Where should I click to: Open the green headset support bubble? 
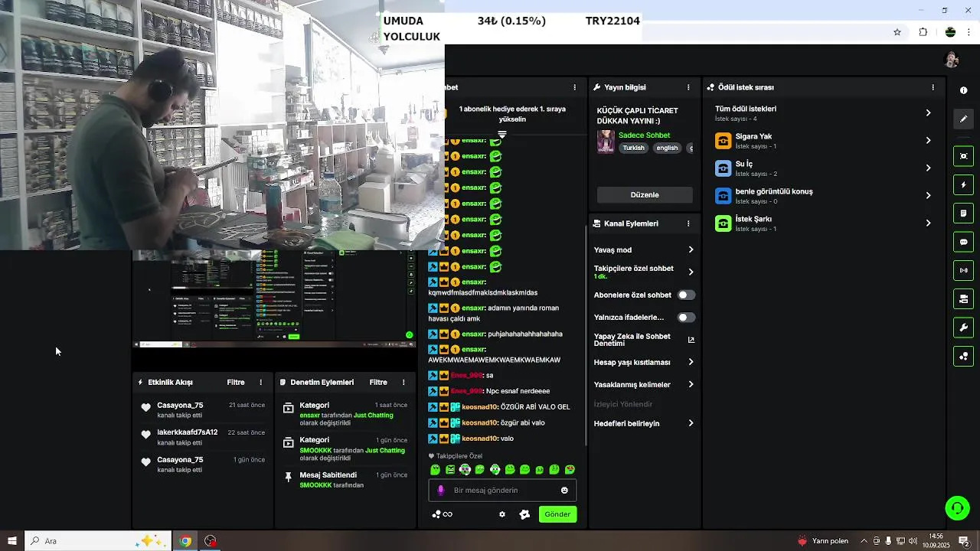[x=957, y=508]
